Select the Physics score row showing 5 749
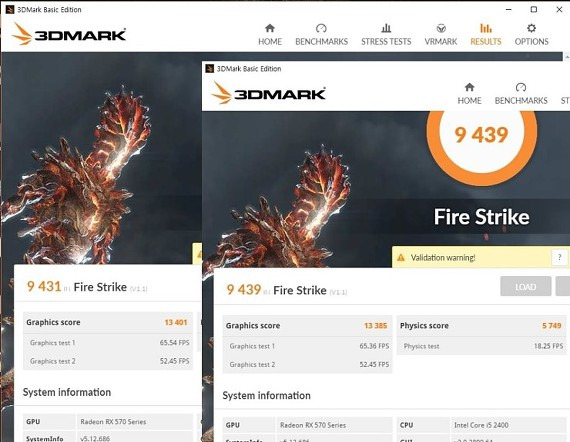This screenshot has width=570, height=442. tap(481, 326)
